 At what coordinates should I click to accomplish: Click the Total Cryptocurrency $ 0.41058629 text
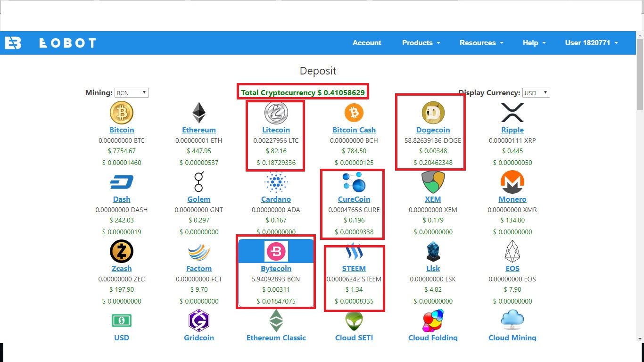(303, 93)
